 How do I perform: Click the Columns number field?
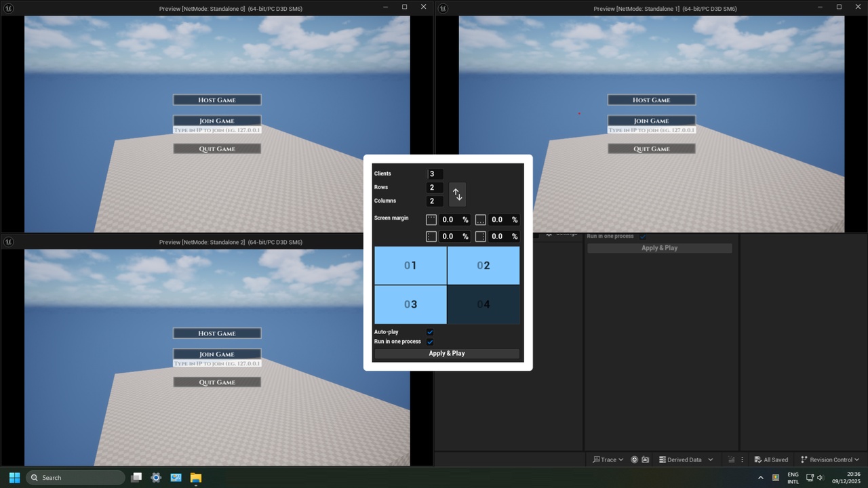(435, 201)
